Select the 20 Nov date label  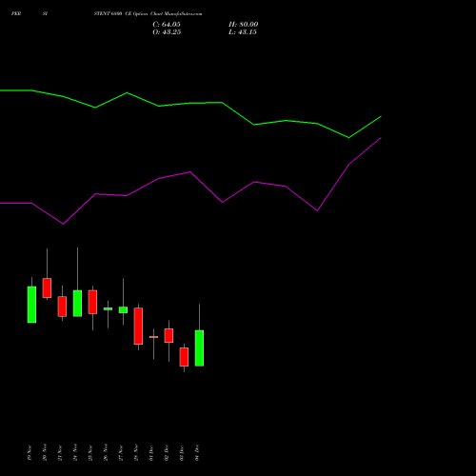45,452
